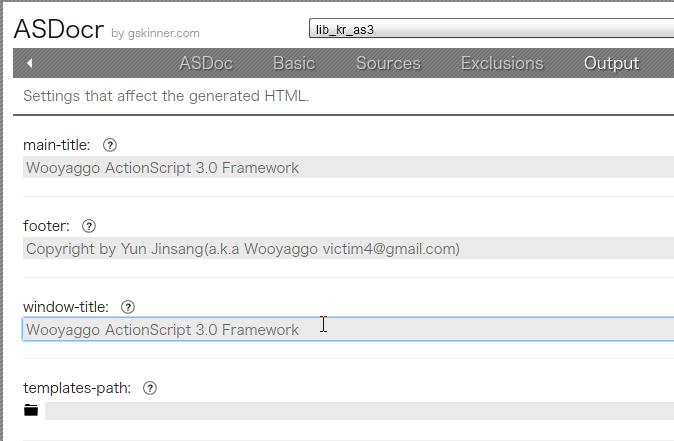This screenshot has width=674, height=441.
Task: Click the 'Settings that affect the generated HTML.' text
Action: 166,96
